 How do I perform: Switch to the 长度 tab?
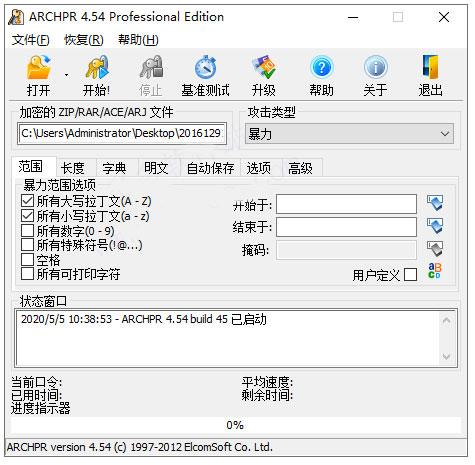click(x=73, y=168)
